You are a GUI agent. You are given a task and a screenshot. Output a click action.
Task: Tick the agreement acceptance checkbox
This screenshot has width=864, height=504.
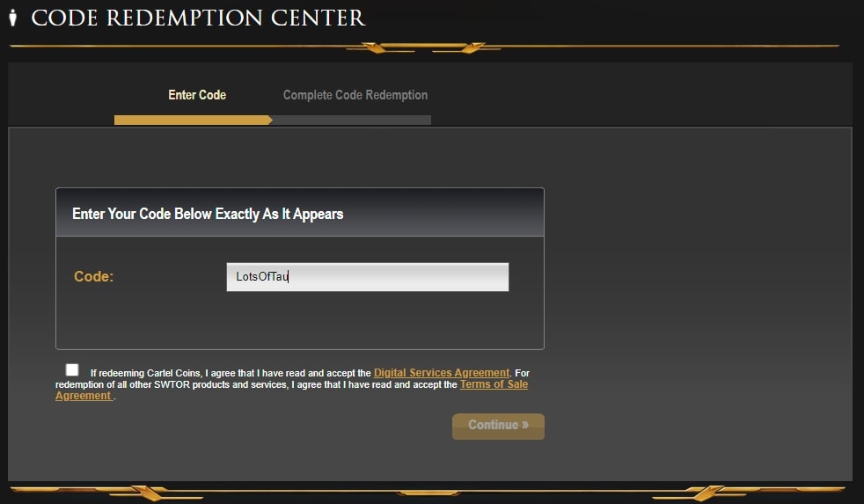[71, 369]
